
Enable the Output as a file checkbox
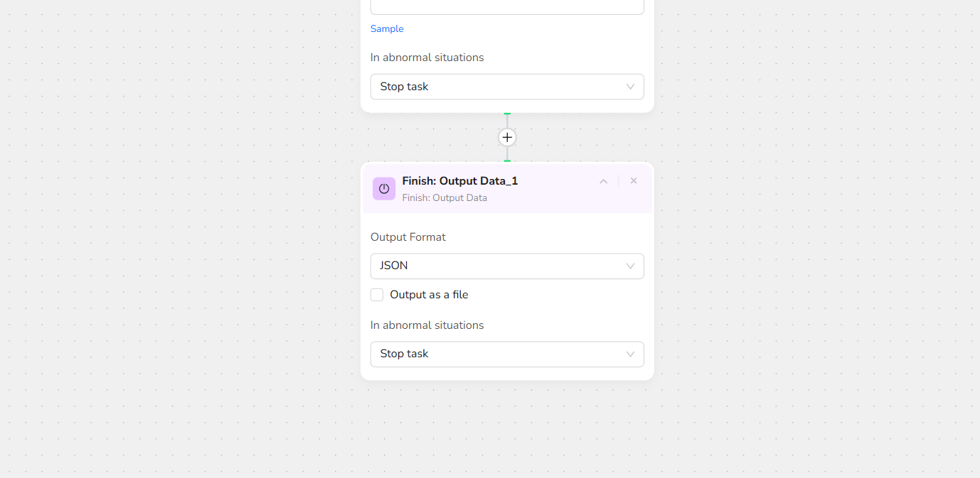coord(377,295)
